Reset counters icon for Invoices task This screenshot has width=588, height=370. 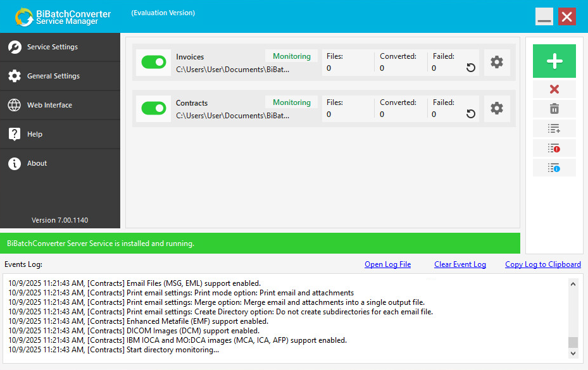click(x=470, y=68)
